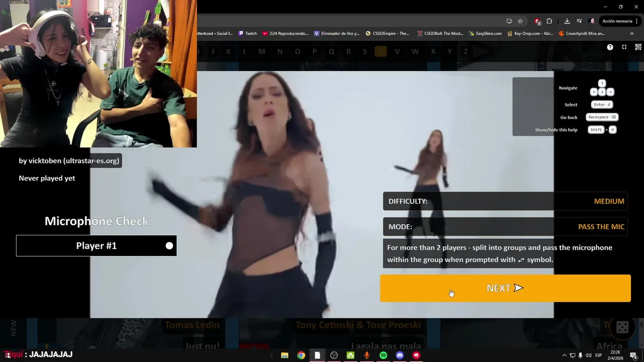Jump to songs starting with letter M
644x362 pixels.
click(262, 51)
